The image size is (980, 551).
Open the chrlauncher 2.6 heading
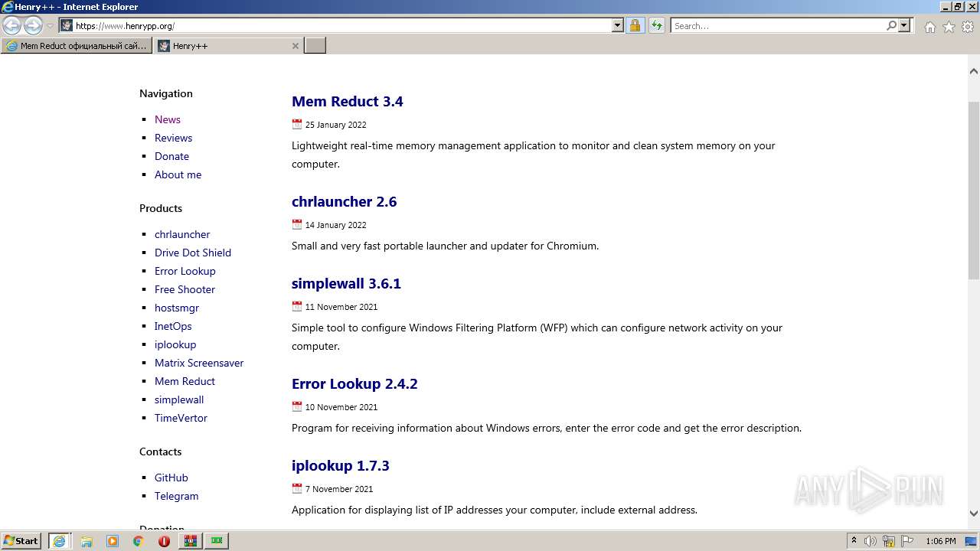344,201
